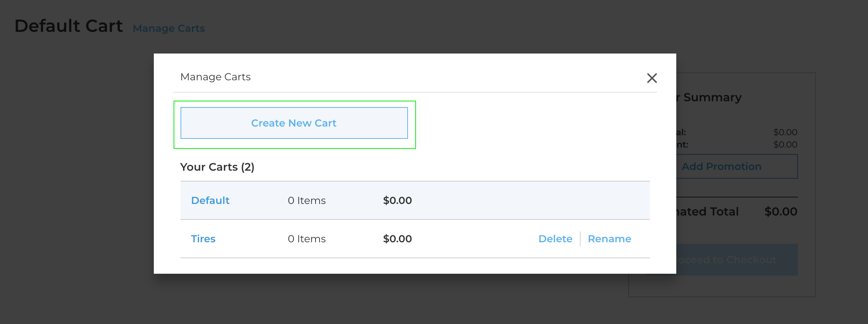868x324 pixels.
Task: Select the $0.00 price in Default row
Action: tap(397, 200)
